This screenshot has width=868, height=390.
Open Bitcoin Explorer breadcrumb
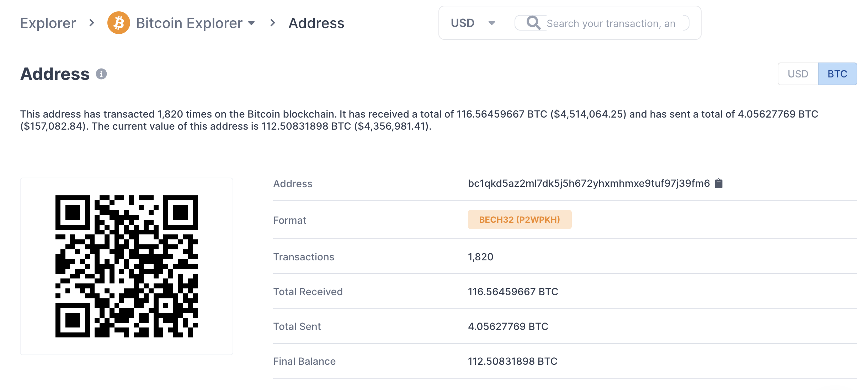click(189, 23)
